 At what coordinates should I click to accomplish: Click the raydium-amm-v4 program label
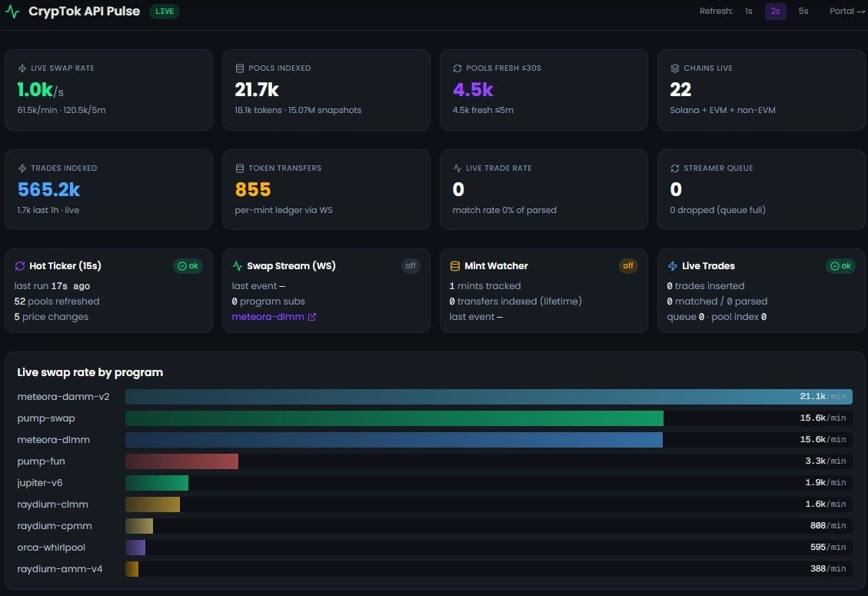point(60,569)
